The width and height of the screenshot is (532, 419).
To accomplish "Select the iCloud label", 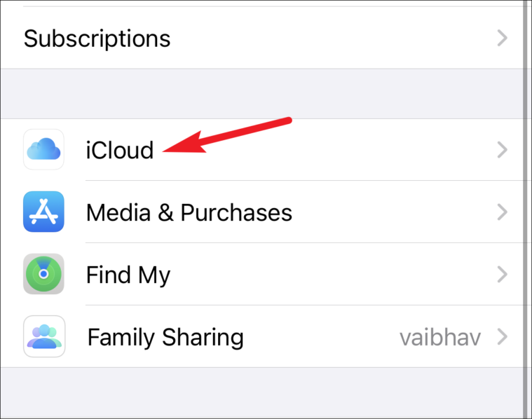I will [x=120, y=150].
